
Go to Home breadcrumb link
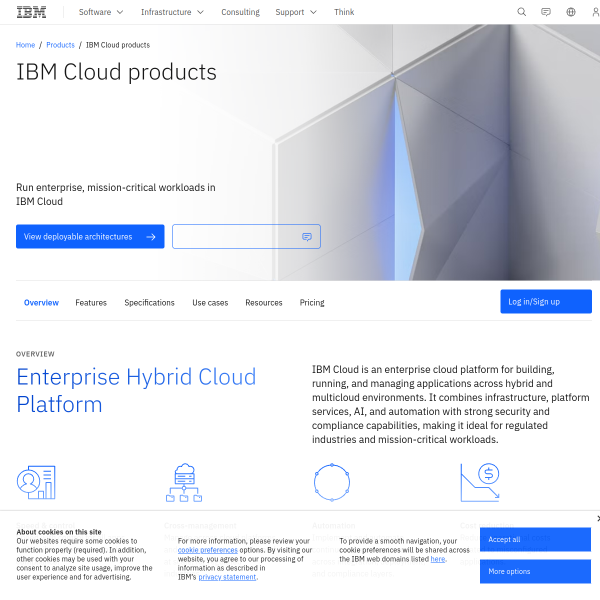tap(25, 45)
